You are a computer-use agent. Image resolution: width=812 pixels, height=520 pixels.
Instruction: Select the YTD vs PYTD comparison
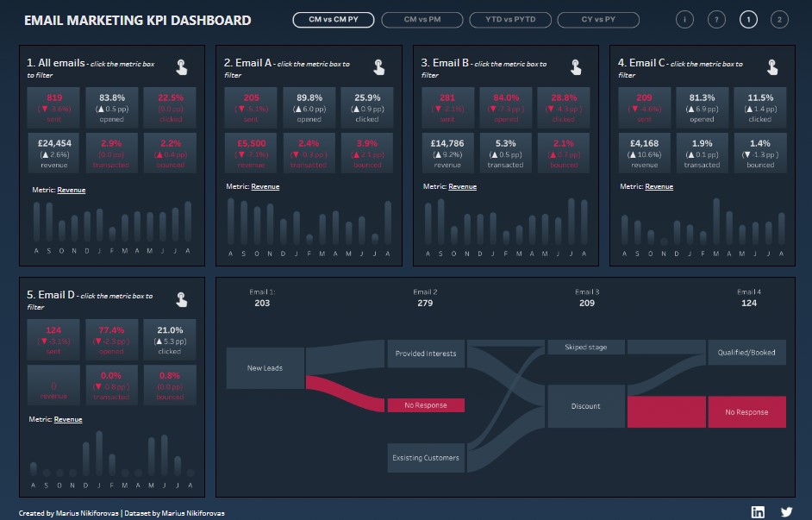pyautogui.click(x=510, y=20)
